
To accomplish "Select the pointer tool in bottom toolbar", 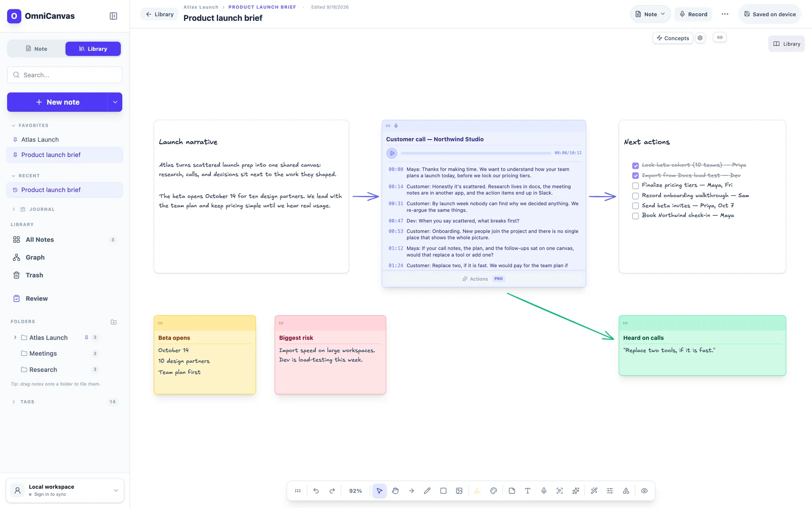I will (x=379, y=491).
